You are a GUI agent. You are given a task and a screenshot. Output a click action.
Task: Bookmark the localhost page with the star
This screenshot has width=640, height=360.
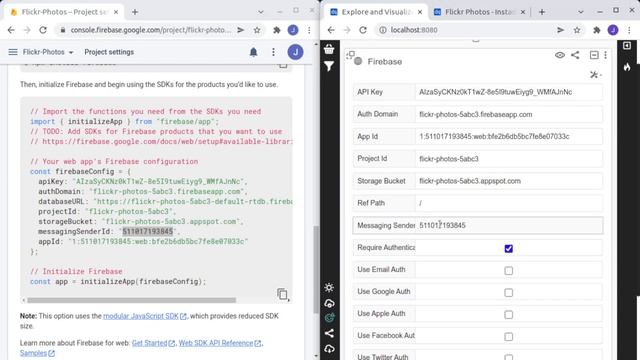[x=577, y=30]
